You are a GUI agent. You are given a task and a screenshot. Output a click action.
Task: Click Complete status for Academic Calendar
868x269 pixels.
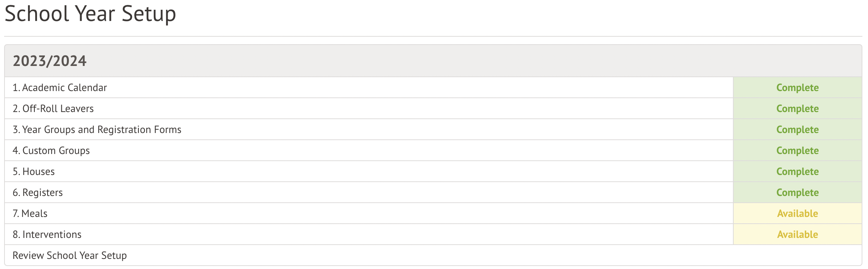[x=797, y=88]
